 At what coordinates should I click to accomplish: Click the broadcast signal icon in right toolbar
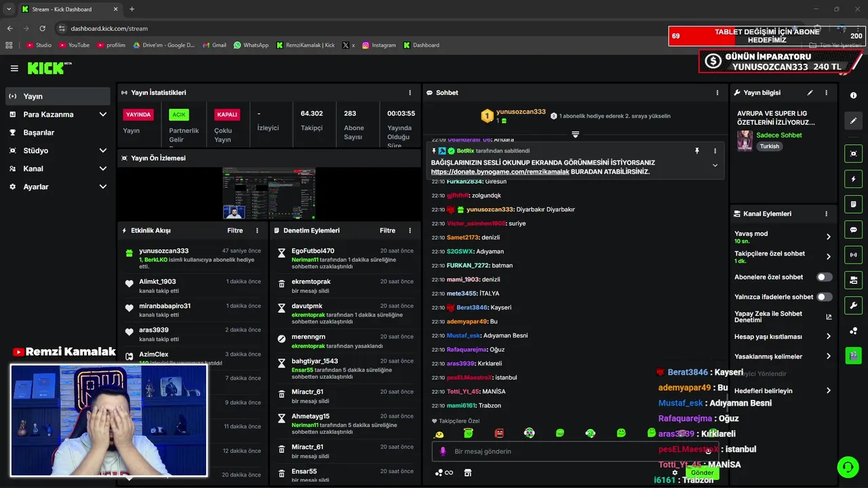[x=854, y=255]
